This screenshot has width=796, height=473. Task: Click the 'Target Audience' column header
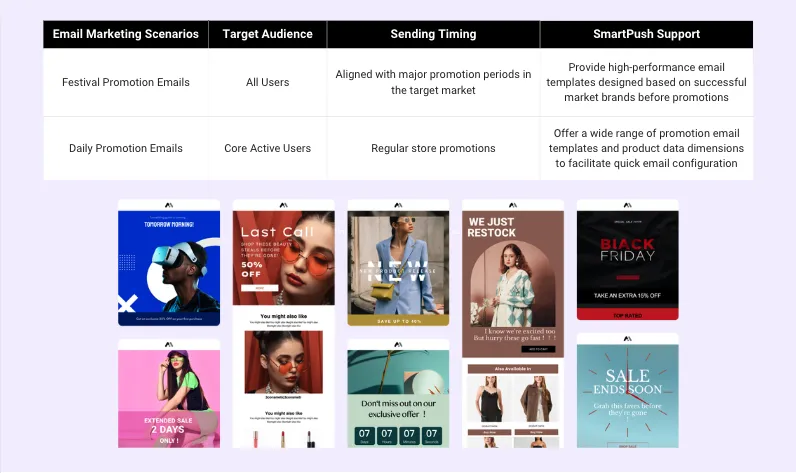point(268,34)
